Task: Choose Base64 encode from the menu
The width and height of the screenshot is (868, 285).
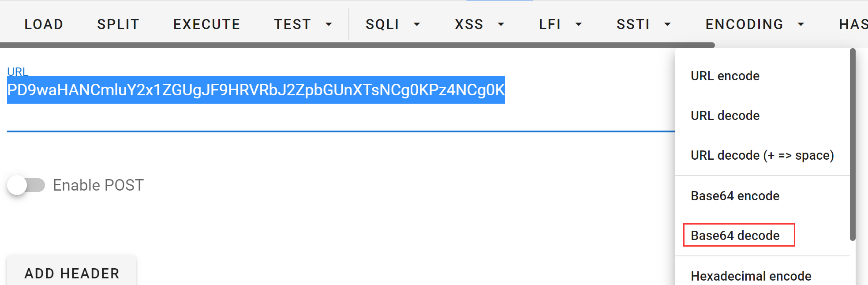Action: (735, 196)
